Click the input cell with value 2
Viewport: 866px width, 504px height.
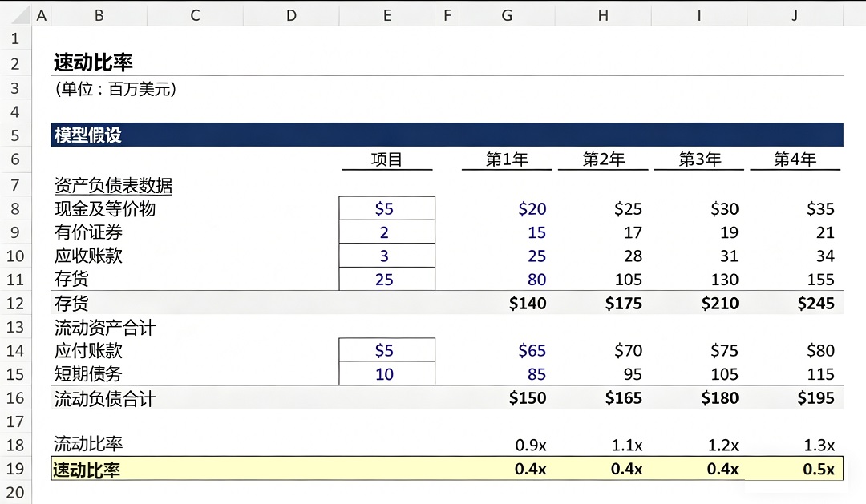pyautogui.click(x=387, y=232)
